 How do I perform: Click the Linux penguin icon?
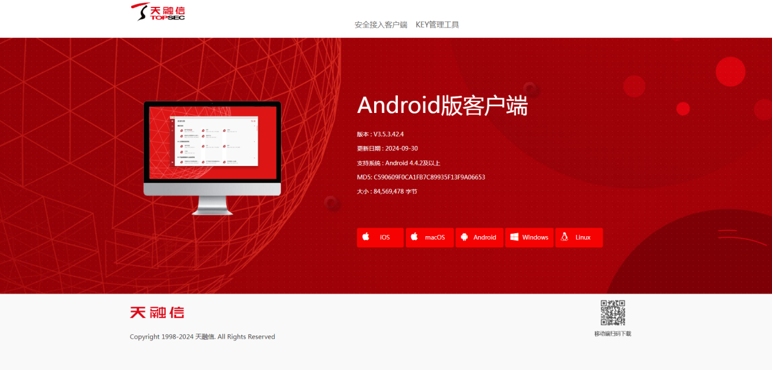(x=564, y=237)
